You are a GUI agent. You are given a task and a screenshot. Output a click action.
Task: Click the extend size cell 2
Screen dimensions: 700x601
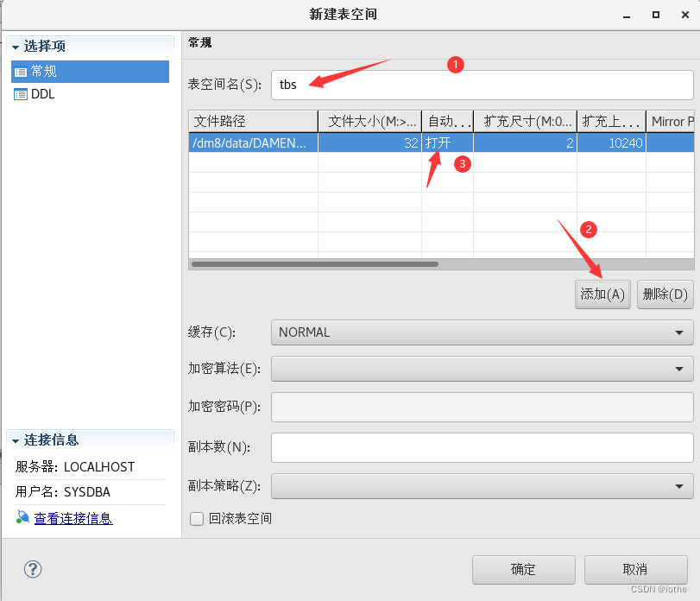pos(525,142)
